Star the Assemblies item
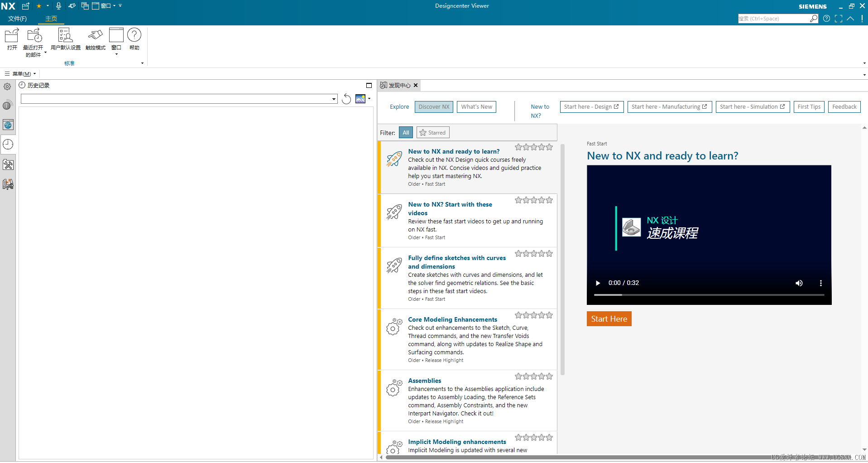Screen dimensions: 868x463 pos(534,376)
